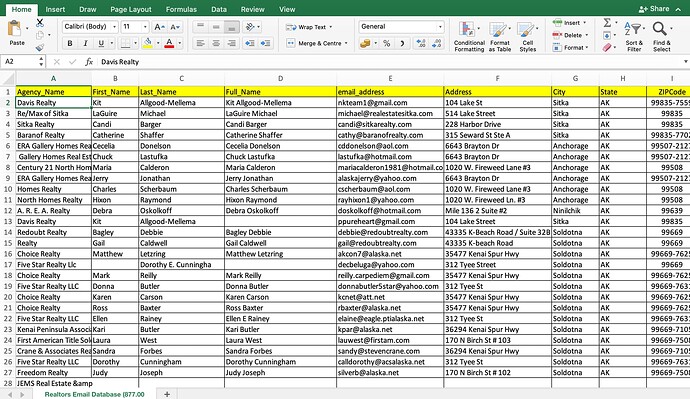The image size is (690, 399).
Task: Switch to the Review tab
Action: 253,9
